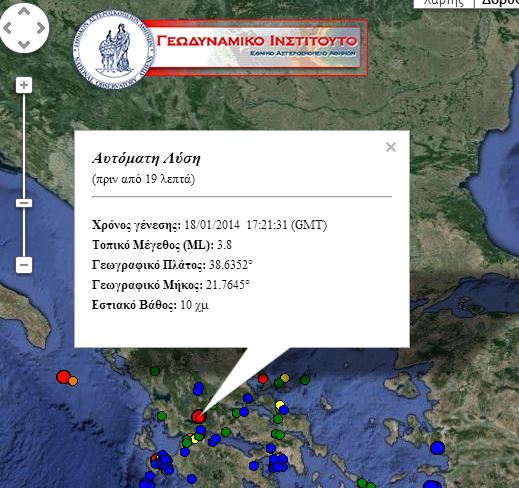Select the large blue marker at the right edge

(438, 448)
